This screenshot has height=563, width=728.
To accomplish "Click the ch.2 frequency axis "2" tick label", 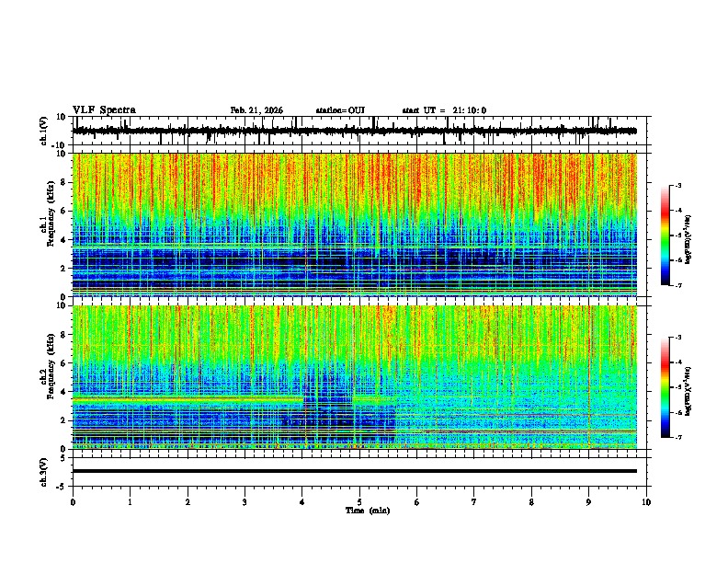I will [63, 420].
